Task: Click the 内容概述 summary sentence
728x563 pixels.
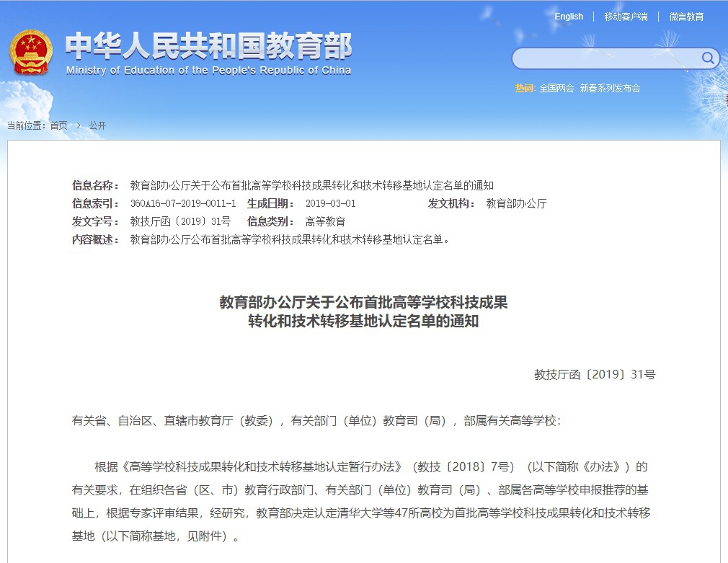Action: pos(290,240)
